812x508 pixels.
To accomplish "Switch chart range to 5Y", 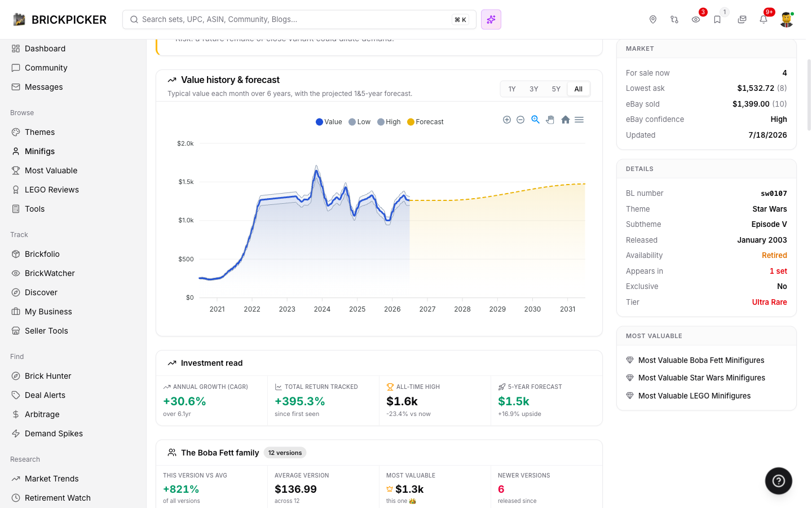I will [556, 89].
